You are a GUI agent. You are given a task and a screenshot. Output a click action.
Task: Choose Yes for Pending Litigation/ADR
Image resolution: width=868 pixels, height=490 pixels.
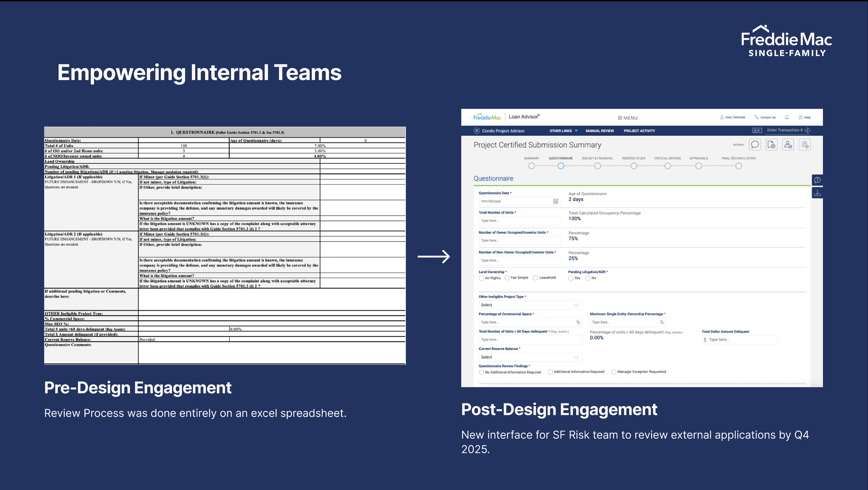[571, 278]
